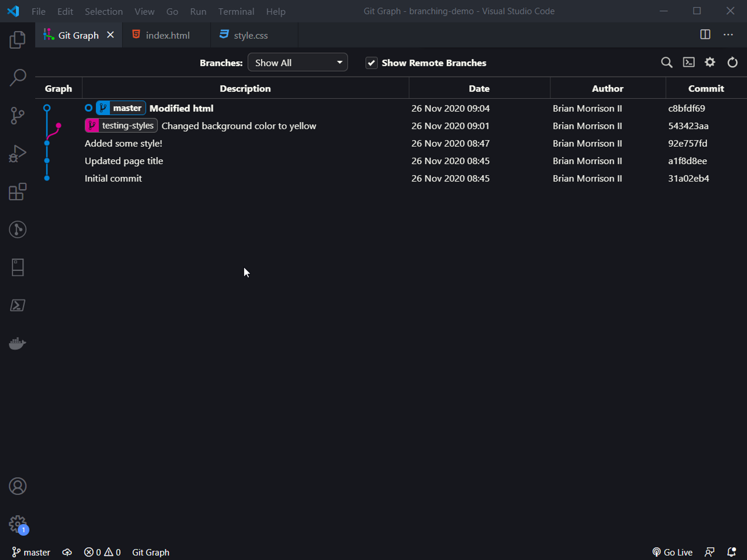The image size is (747, 560).
Task: Toggle the Show Remote Branches checkbox
Action: point(371,63)
